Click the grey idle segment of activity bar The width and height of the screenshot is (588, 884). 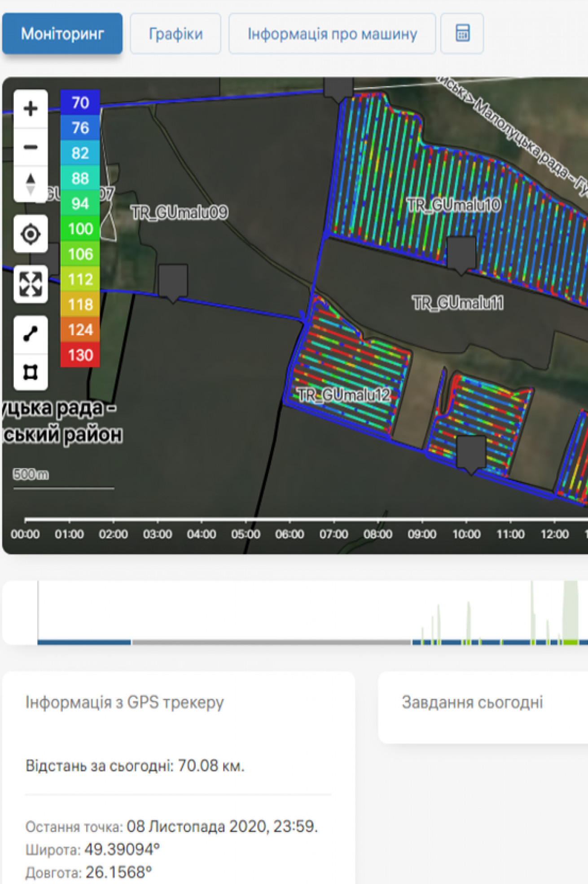(x=272, y=642)
